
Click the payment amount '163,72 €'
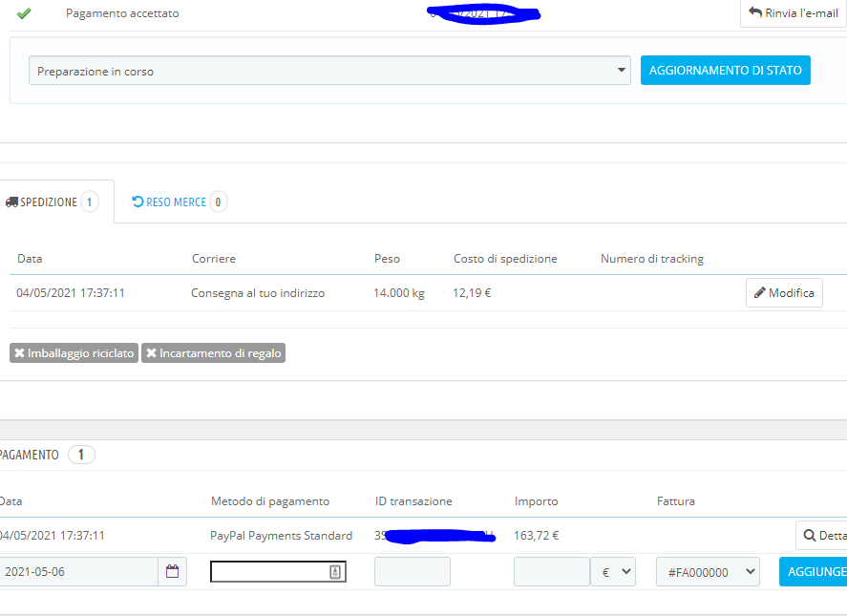click(x=536, y=536)
